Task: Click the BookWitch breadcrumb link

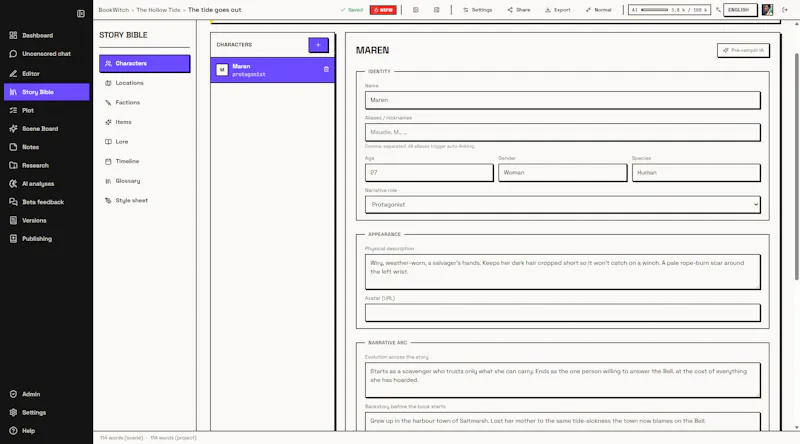Action: click(x=114, y=10)
